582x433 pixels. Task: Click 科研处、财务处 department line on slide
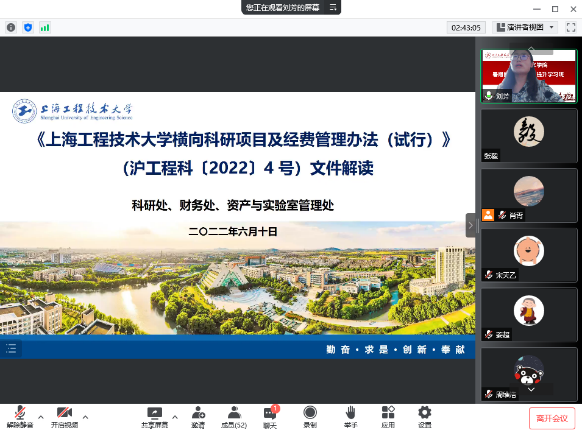click(233, 205)
